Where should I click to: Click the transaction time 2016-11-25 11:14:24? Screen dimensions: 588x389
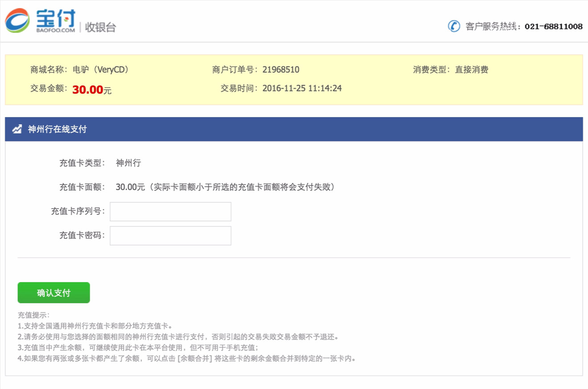click(303, 88)
